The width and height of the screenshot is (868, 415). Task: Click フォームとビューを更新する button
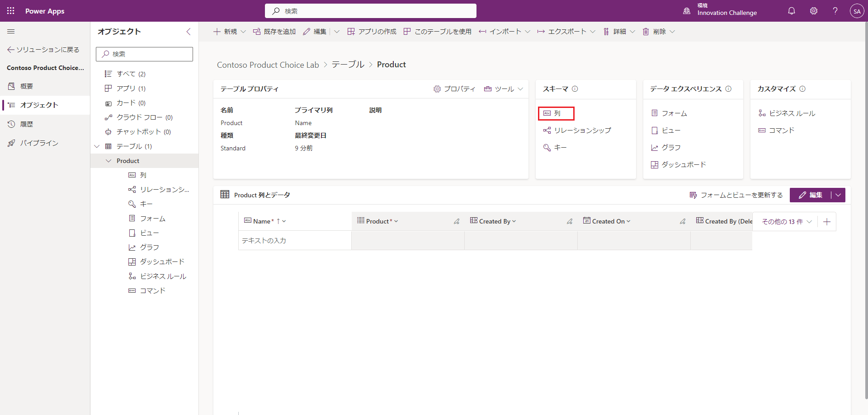point(736,195)
